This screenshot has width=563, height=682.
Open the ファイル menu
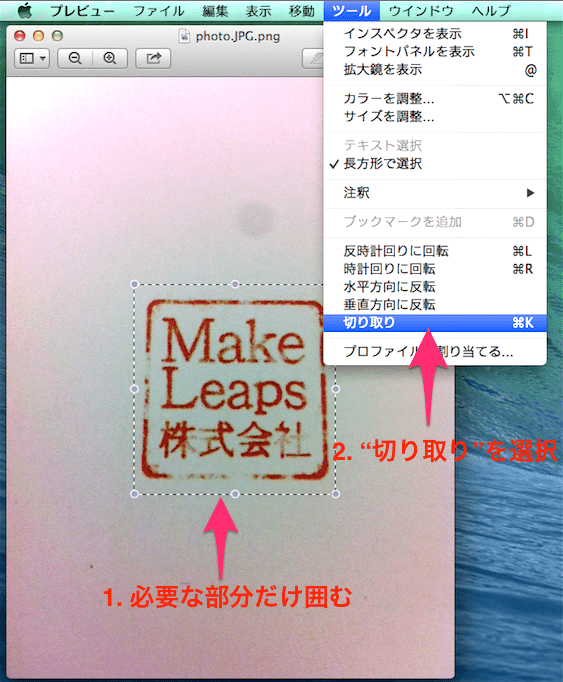[159, 10]
